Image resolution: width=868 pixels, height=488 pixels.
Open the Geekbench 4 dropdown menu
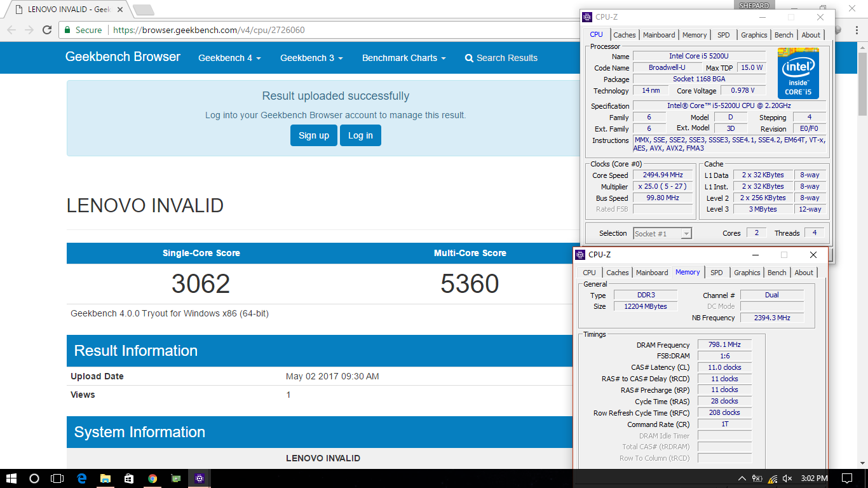pos(229,58)
